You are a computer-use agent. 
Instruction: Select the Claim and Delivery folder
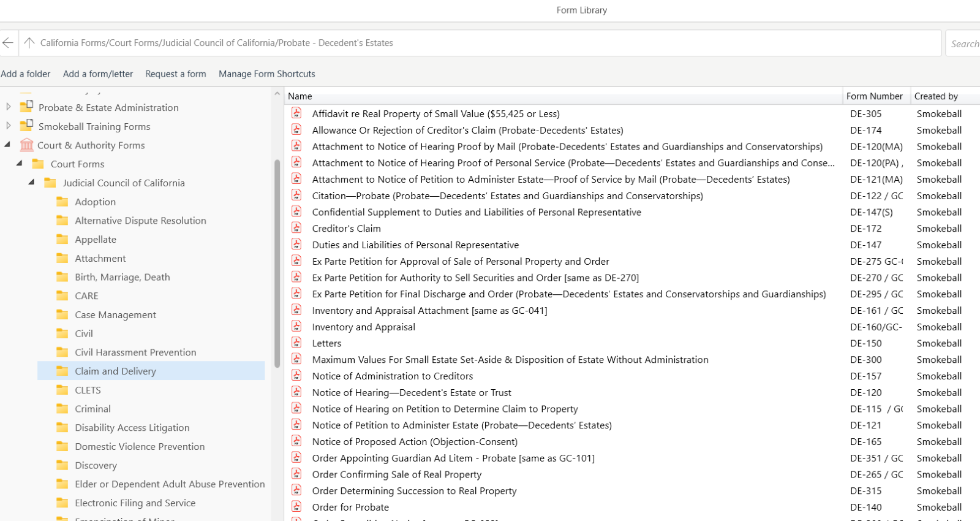pyautogui.click(x=151, y=371)
